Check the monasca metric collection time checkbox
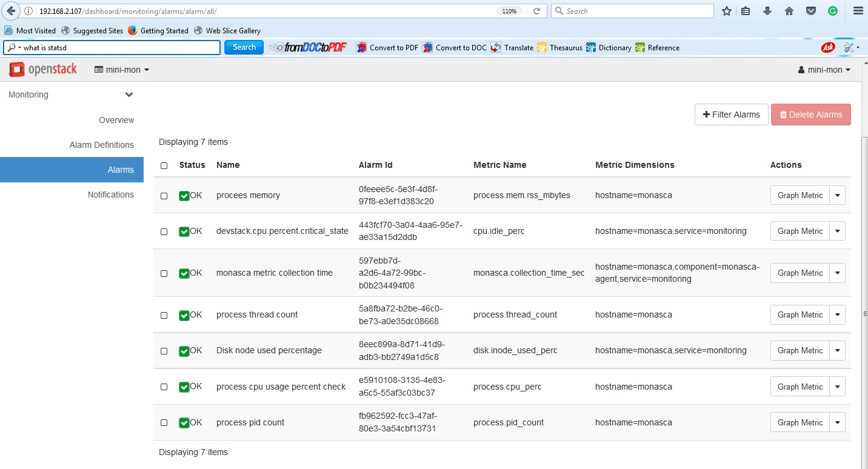868x469 pixels. [164, 273]
